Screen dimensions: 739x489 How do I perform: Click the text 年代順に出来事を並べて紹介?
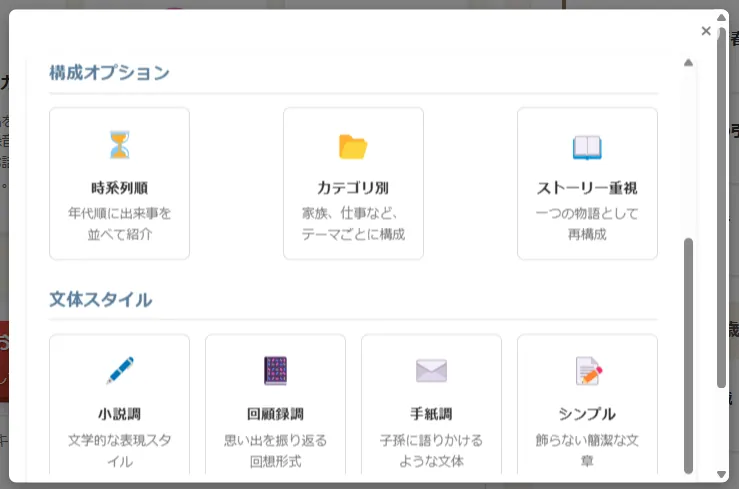point(120,223)
